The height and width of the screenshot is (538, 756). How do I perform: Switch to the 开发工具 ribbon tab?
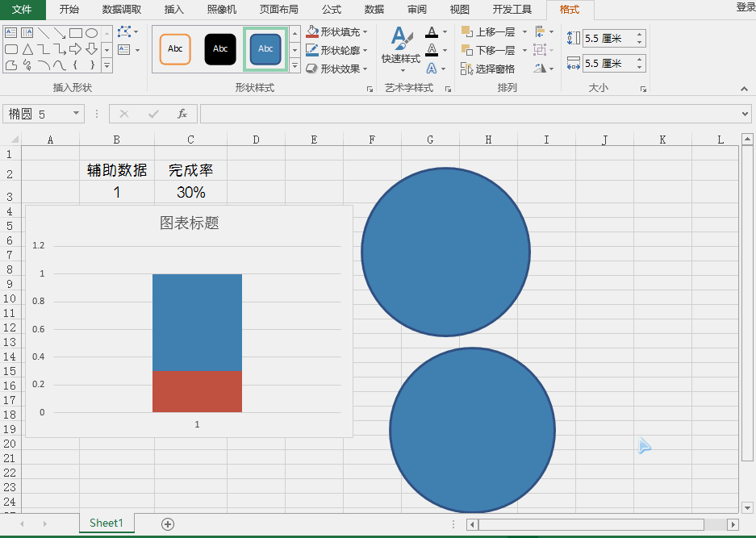[x=517, y=10]
